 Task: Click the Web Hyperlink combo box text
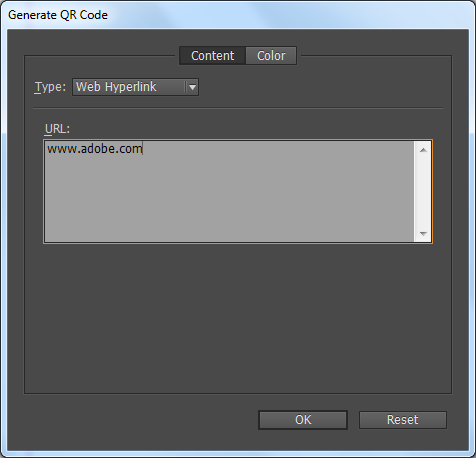(x=116, y=87)
